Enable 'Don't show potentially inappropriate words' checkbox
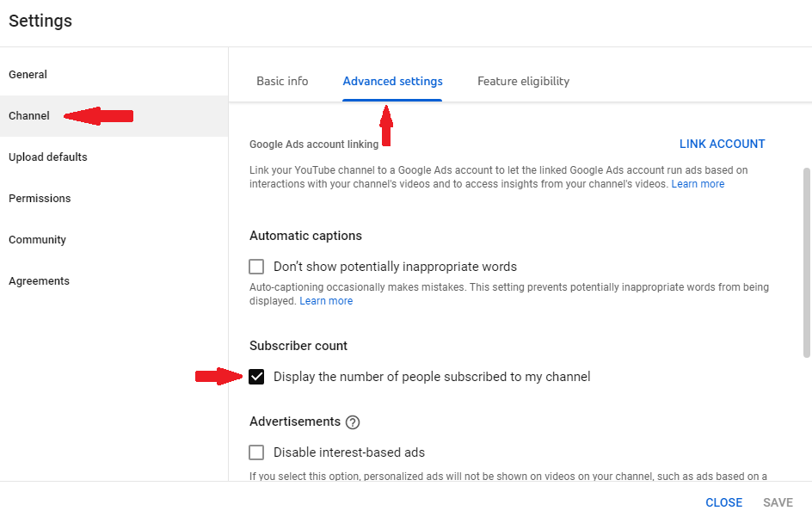 pyautogui.click(x=256, y=267)
